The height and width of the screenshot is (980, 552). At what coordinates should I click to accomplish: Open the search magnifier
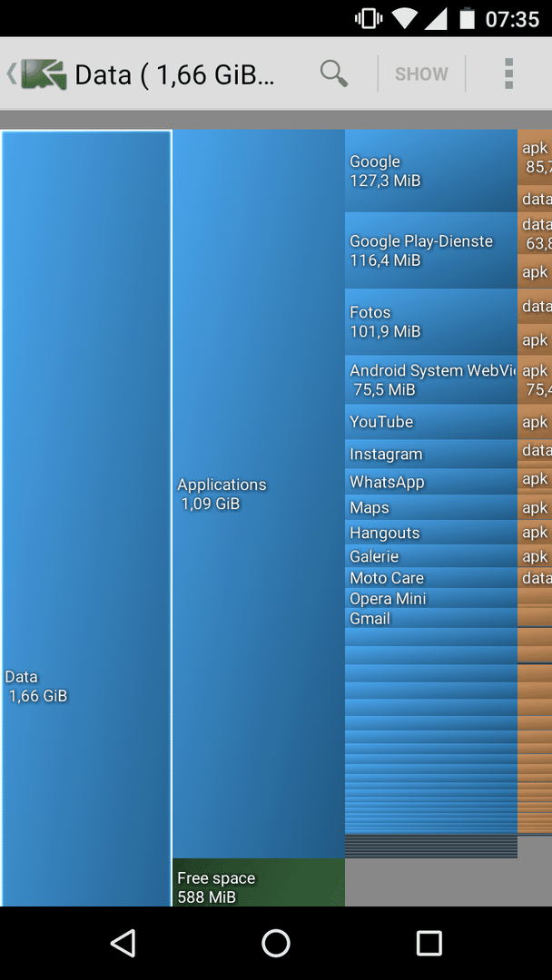(334, 73)
